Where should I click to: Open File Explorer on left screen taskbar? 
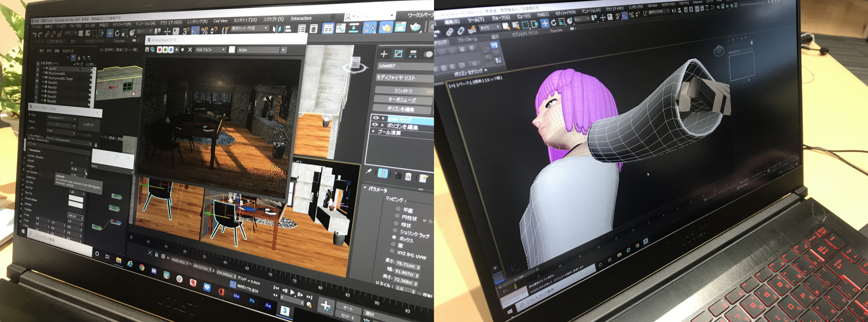(x=119, y=261)
